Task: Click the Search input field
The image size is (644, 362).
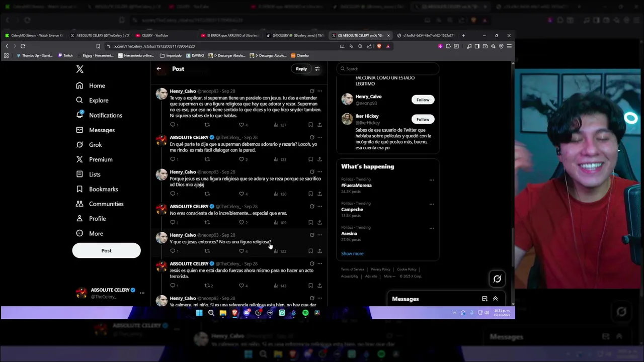Action: tap(387, 69)
